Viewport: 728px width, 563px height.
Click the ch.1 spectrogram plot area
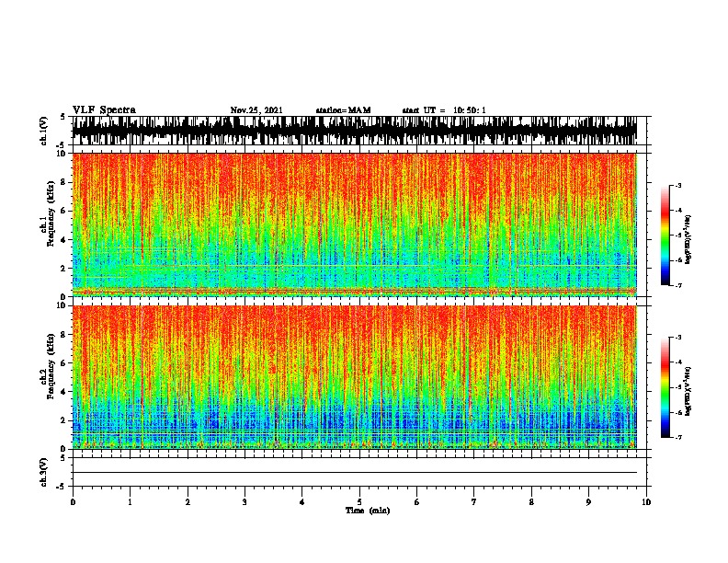pos(354,224)
